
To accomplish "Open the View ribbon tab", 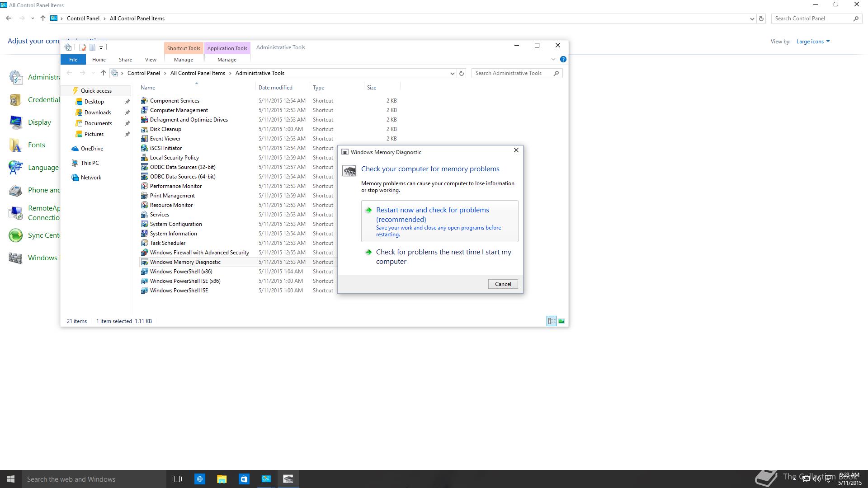I will (151, 60).
